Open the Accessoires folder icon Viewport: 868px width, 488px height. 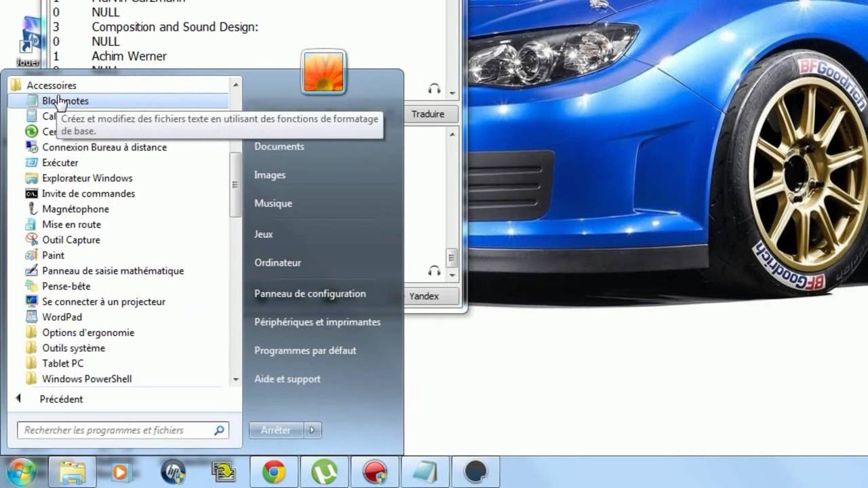click(16, 85)
